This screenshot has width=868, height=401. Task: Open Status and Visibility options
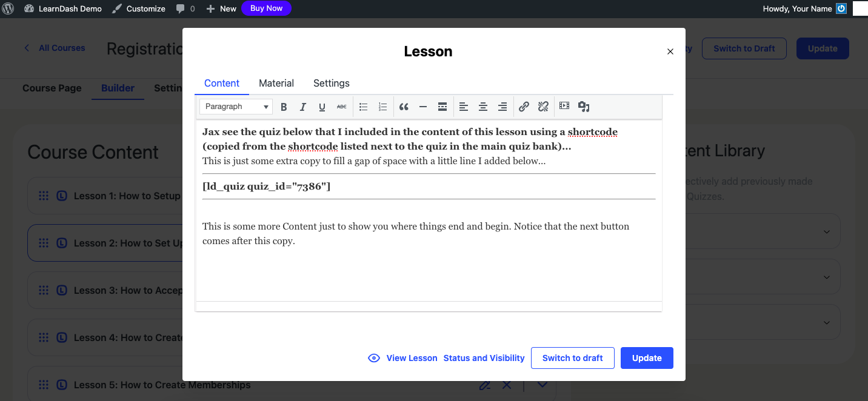(x=484, y=358)
